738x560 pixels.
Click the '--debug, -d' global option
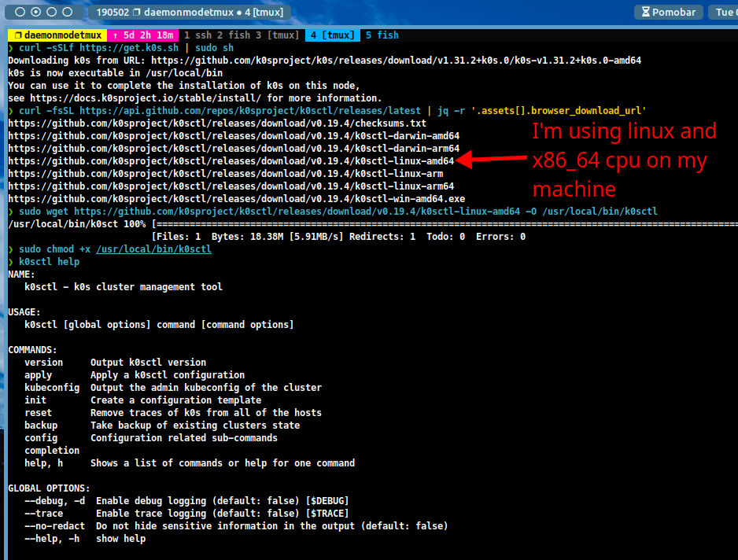coord(54,501)
